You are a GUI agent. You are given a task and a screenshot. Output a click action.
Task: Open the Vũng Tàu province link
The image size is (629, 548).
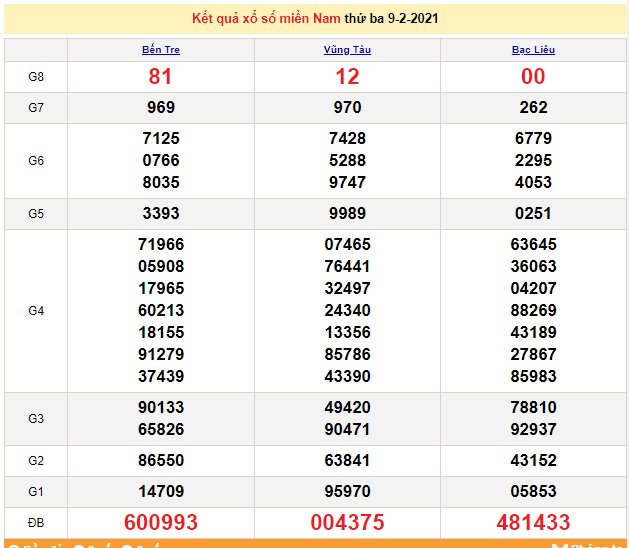[x=347, y=50]
